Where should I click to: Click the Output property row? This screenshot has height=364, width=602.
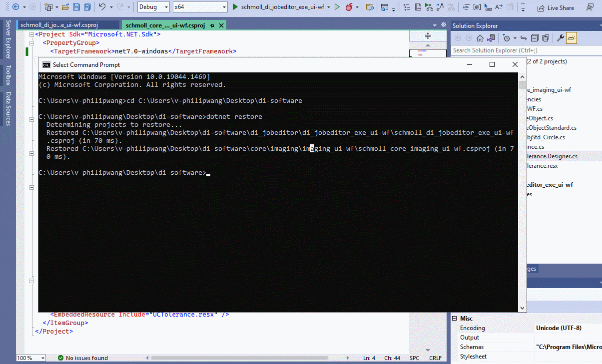(x=527, y=338)
